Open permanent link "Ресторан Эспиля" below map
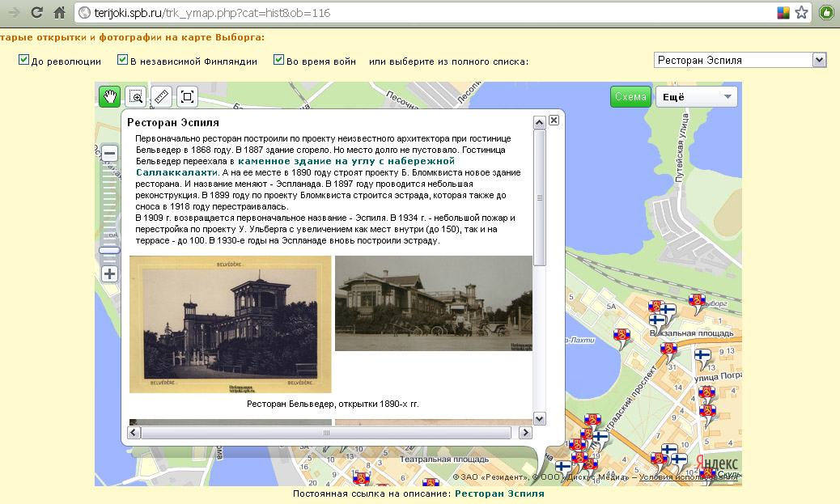 point(498,493)
